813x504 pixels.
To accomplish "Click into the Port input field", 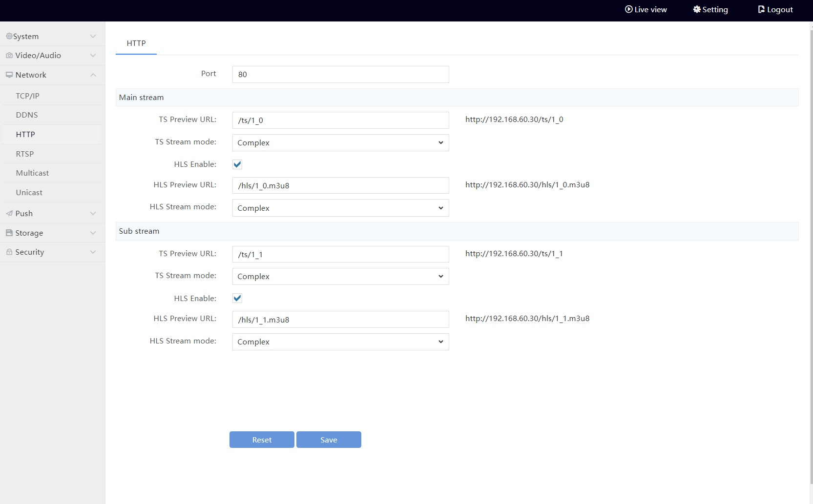I will [x=340, y=74].
